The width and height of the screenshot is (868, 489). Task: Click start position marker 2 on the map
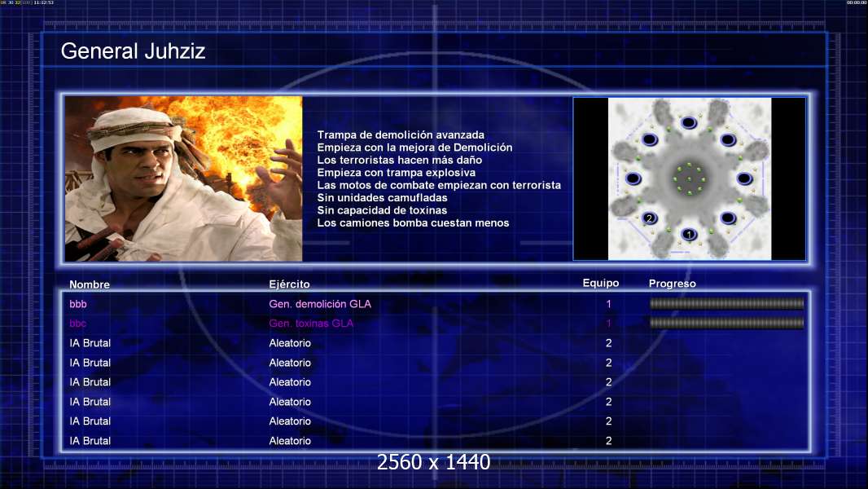649,218
